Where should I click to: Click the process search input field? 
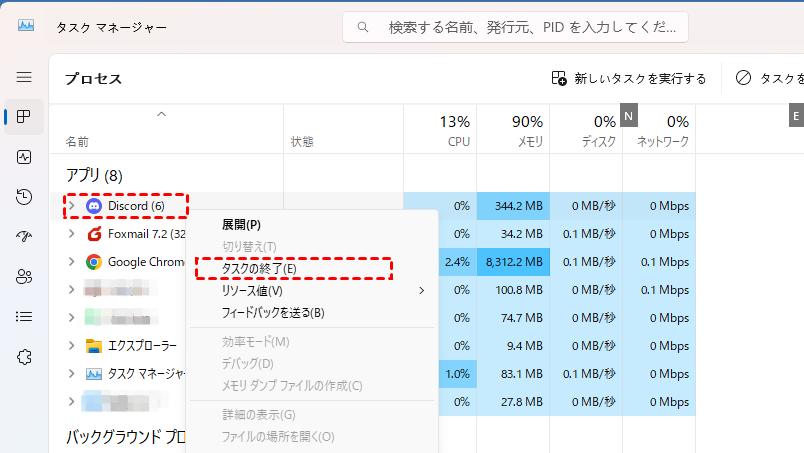pyautogui.click(x=530, y=27)
